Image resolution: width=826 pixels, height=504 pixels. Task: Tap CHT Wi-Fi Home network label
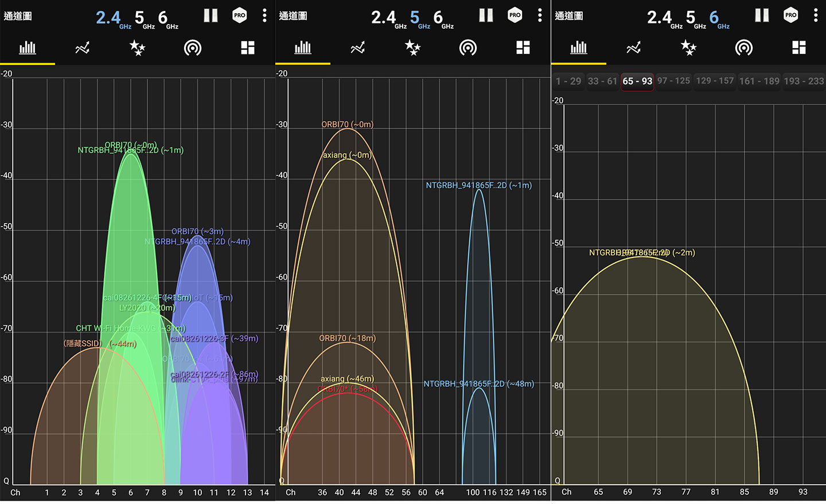pyautogui.click(x=131, y=328)
